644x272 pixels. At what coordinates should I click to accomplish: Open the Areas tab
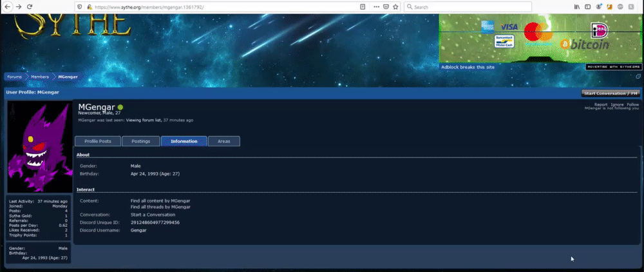[x=224, y=141]
